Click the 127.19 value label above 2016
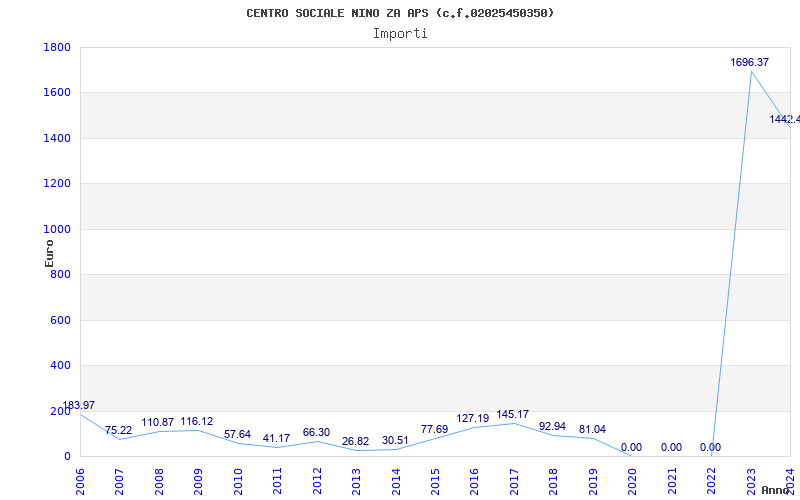800x500 pixels. pos(472,419)
